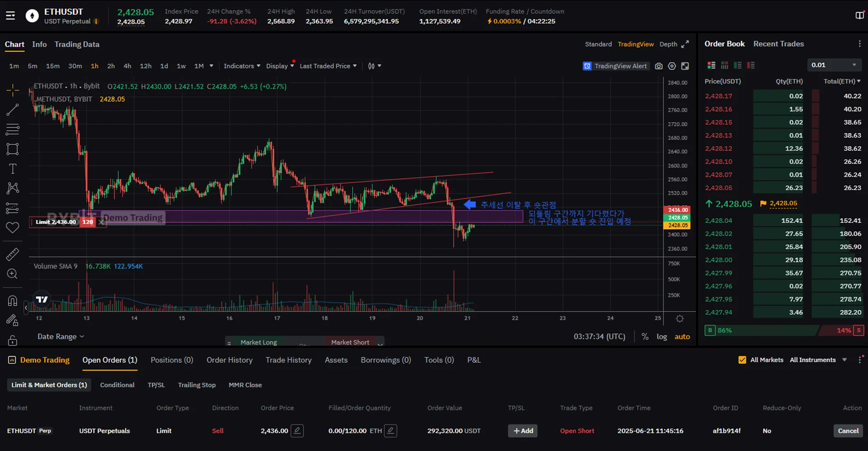Open the Positions (0) tab
This screenshot has height=451, width=868.
pos(172,360)
